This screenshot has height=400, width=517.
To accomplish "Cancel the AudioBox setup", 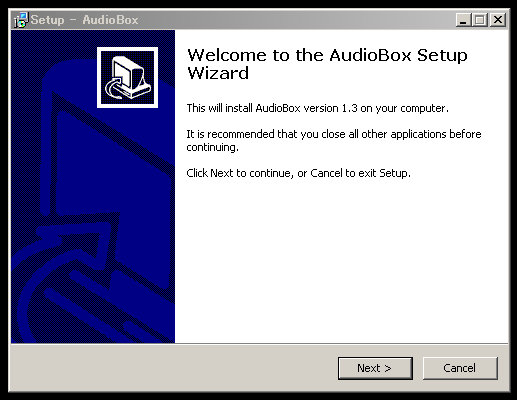I will tap(460, 368).
